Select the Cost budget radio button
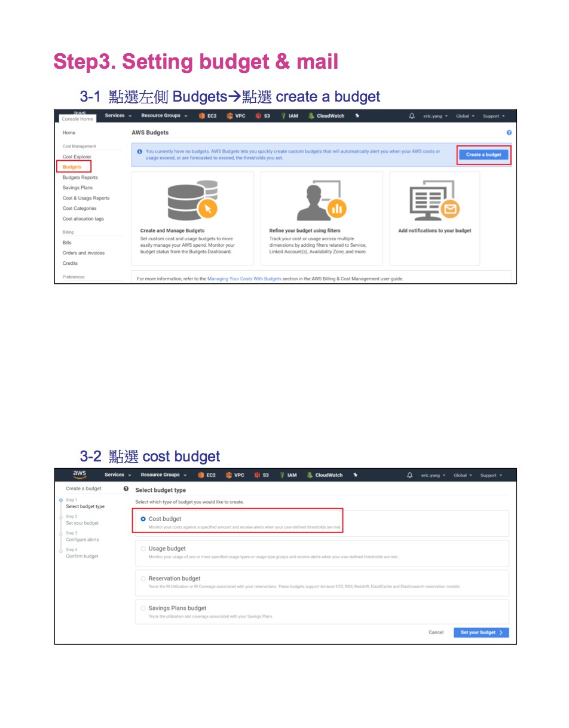569x728 pixels. point(143,519)
